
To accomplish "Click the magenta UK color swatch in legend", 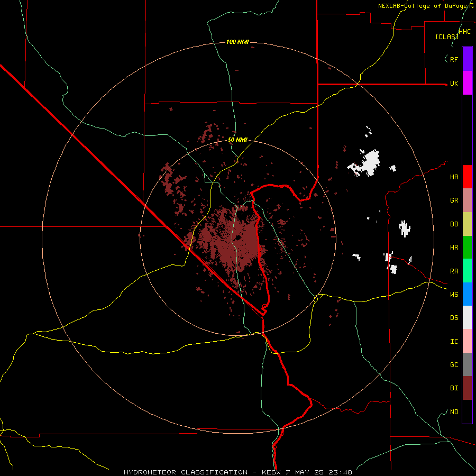I will tap(467, 83).
